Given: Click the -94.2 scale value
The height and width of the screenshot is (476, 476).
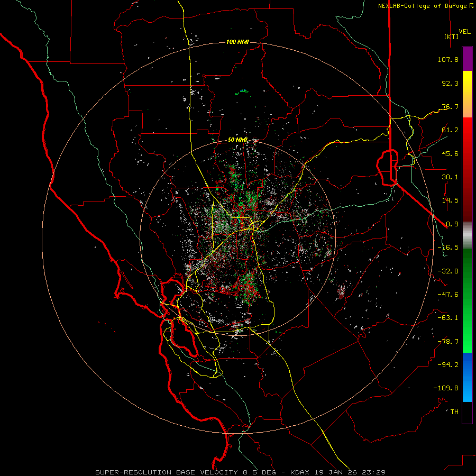Looking at the screenshot, I should coord(448,365).
